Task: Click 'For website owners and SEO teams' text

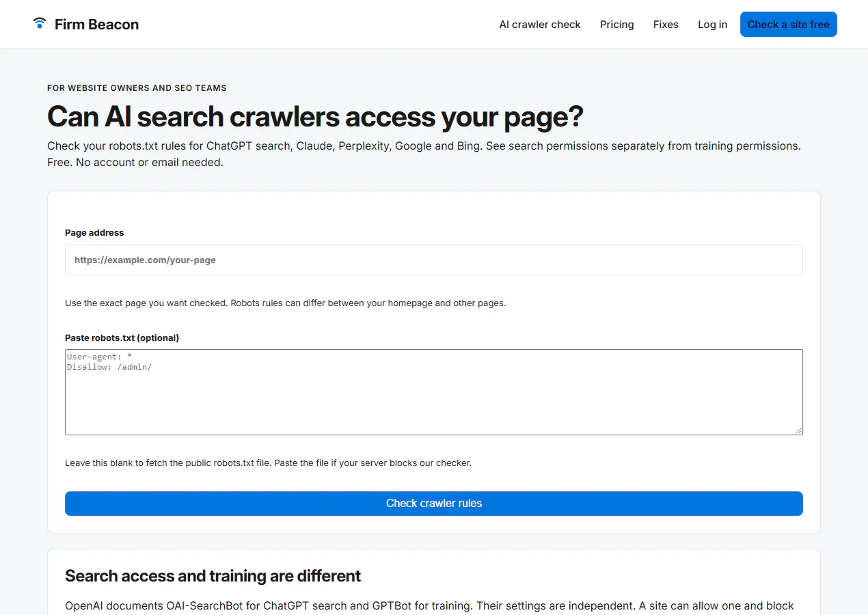Action: 137,88
